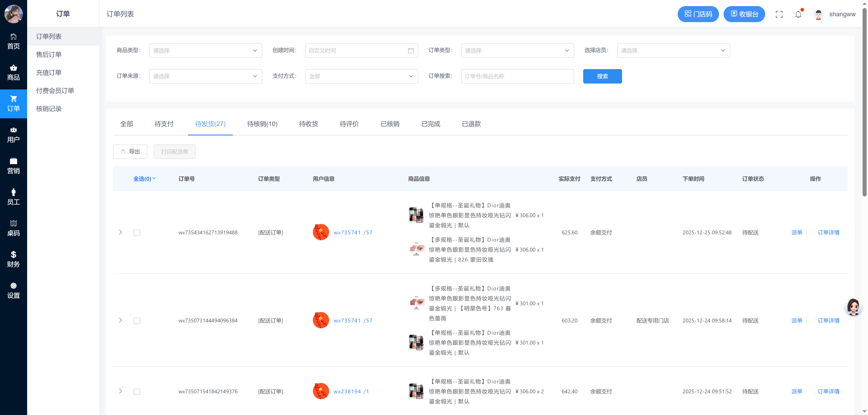Screen dimensions: 868x415
Task: Check order wx735434162713919488 checkbox
Action: (x=137, y=233)
